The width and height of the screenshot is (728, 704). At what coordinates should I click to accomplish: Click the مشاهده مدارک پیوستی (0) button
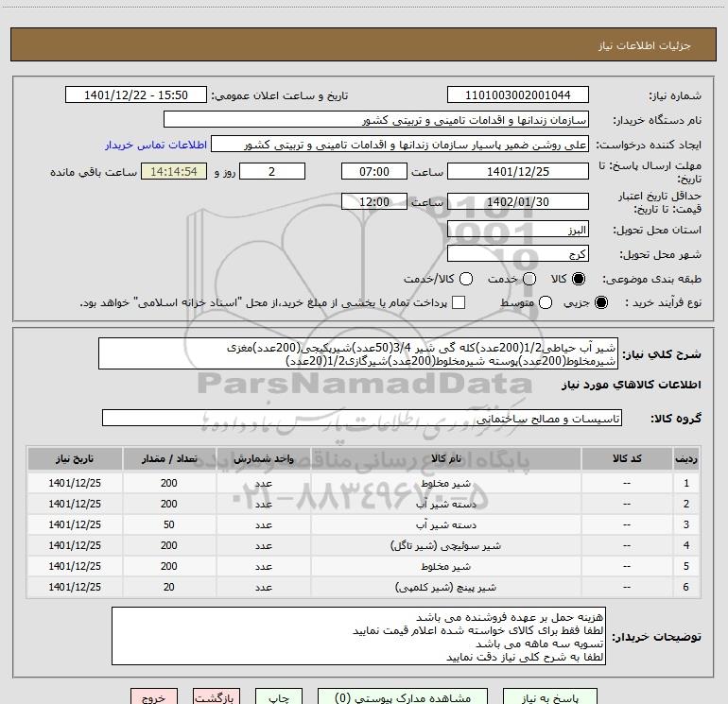(x=403, y=697)
